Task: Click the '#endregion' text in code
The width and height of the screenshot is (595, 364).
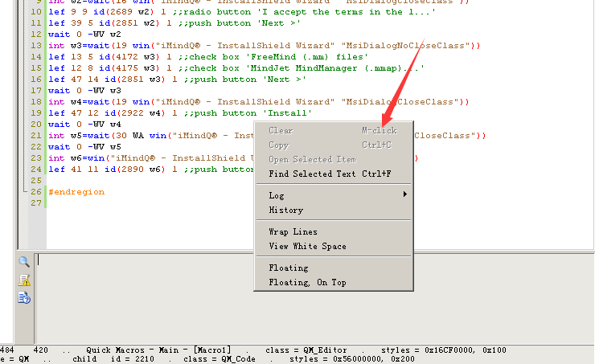Action: click(x=76, y=192)
